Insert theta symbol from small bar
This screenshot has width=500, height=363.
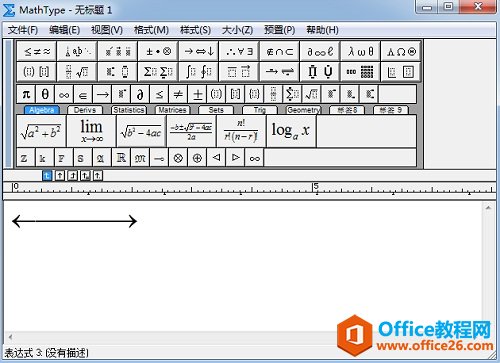click(45, 94)
